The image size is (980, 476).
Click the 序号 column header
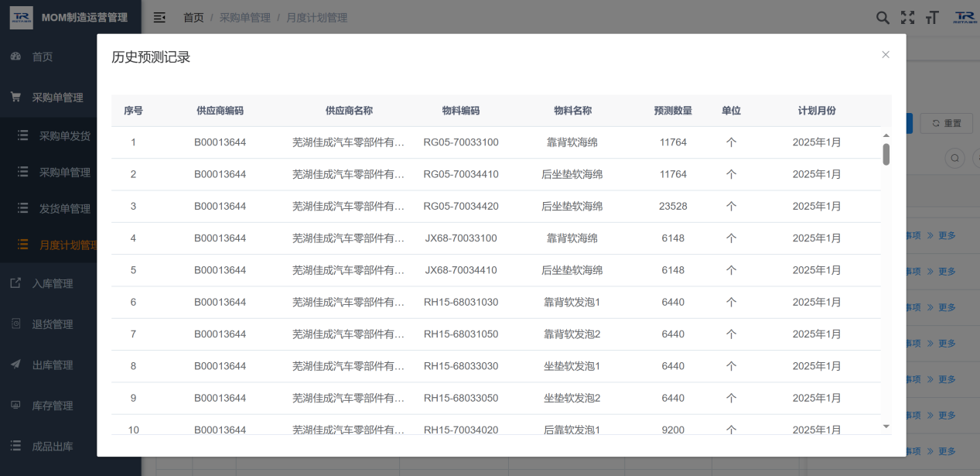(x=133, y=111)
